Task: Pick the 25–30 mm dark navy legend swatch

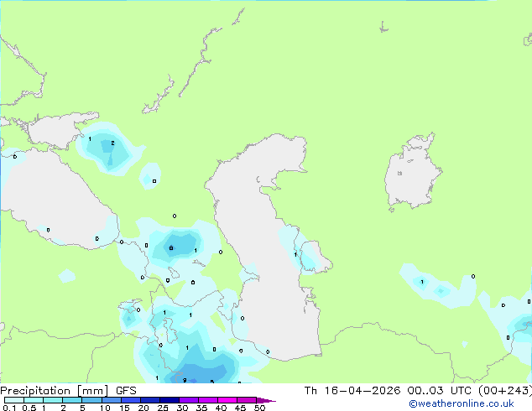Action: 169,400
